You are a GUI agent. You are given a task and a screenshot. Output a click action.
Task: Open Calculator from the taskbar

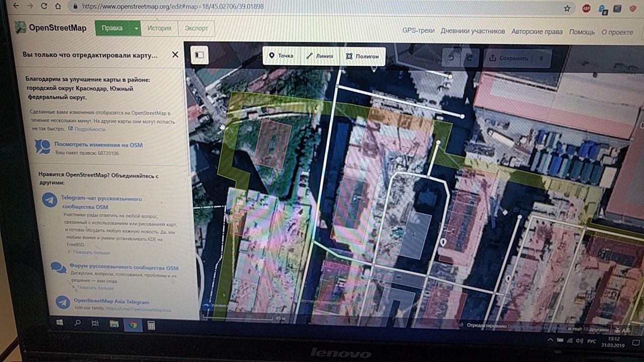(151, 326)
